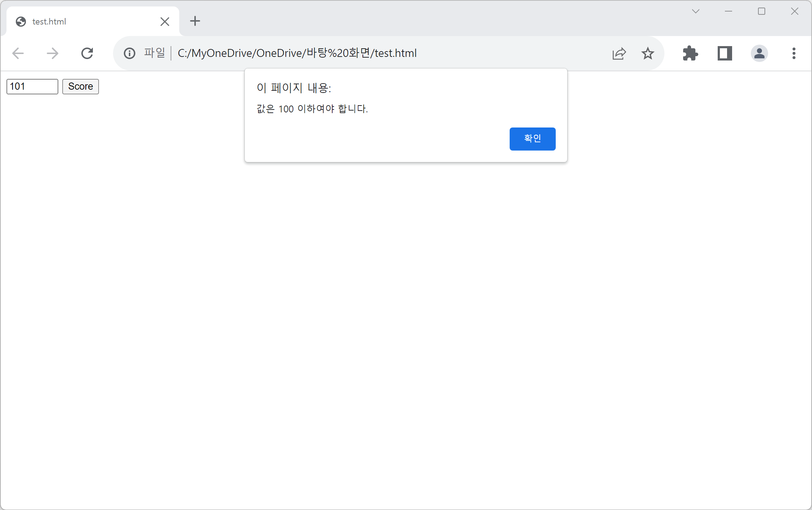Expand the tab search chevron
812x510 pixels.
coord(696,12)
